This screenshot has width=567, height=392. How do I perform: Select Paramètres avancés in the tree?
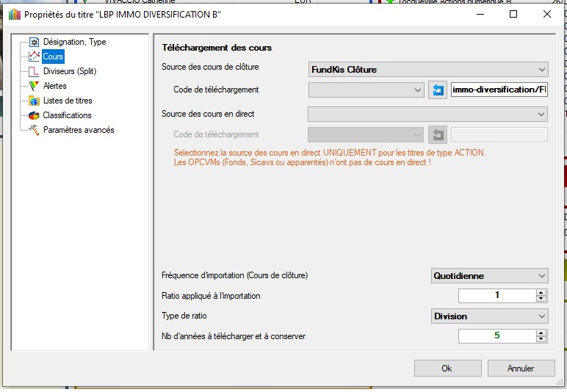click(79, 130)
